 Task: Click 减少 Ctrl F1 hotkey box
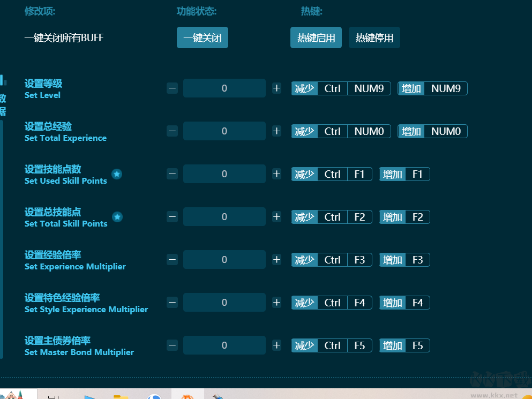pos(332,174)
